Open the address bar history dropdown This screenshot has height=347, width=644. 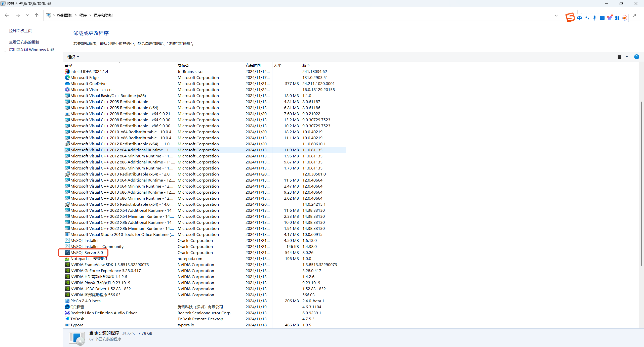click(x=556, y=15)
